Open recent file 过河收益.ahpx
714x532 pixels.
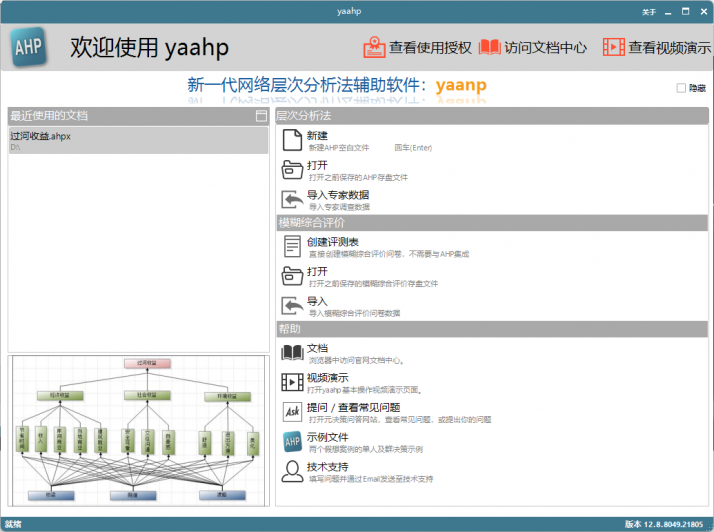138,140
